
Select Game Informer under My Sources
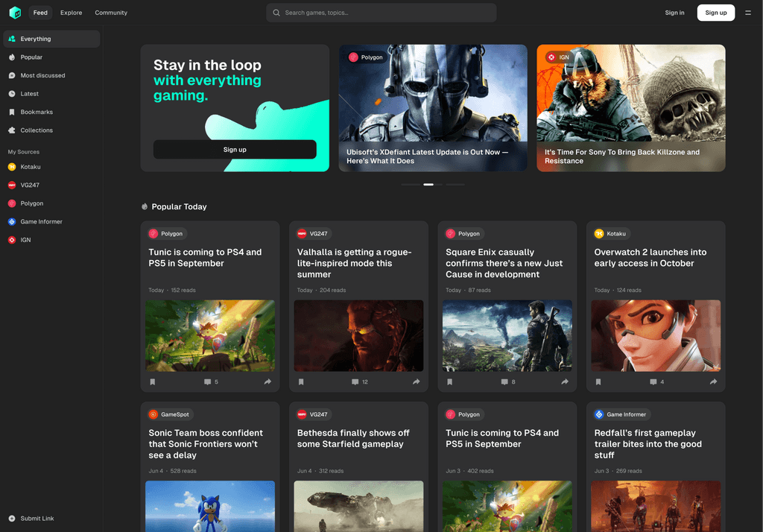click(51, 221)
